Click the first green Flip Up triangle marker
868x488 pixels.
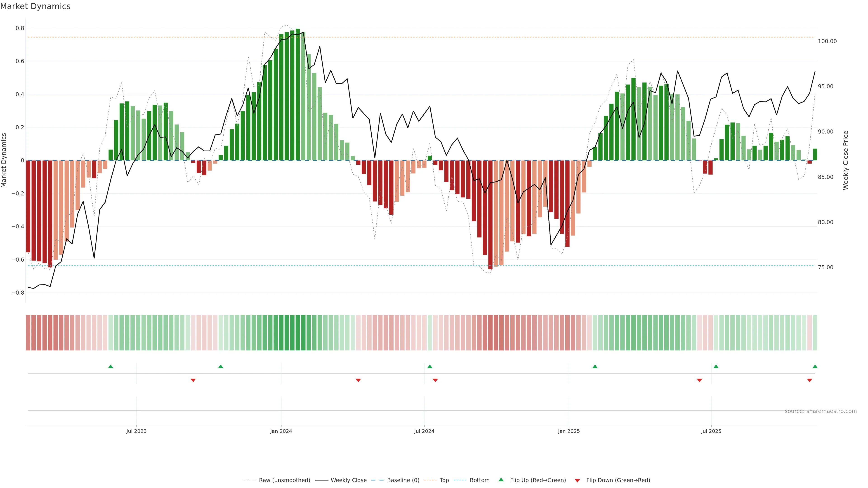(x=111, y=366)
